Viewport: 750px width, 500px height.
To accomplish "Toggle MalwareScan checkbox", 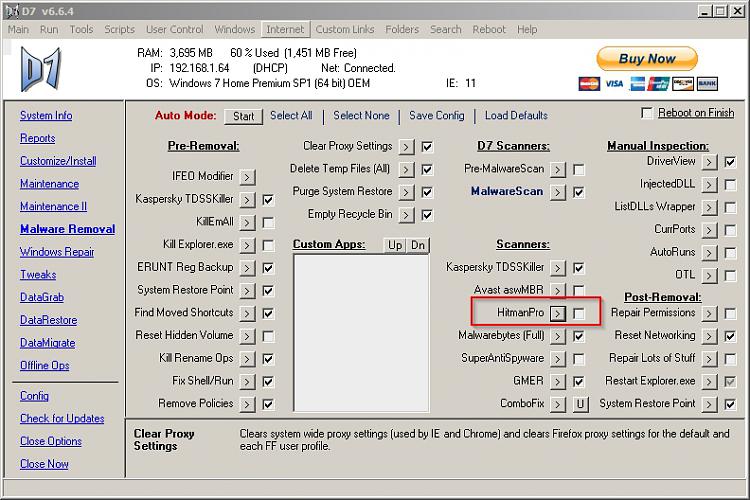I will click(579, 192).
